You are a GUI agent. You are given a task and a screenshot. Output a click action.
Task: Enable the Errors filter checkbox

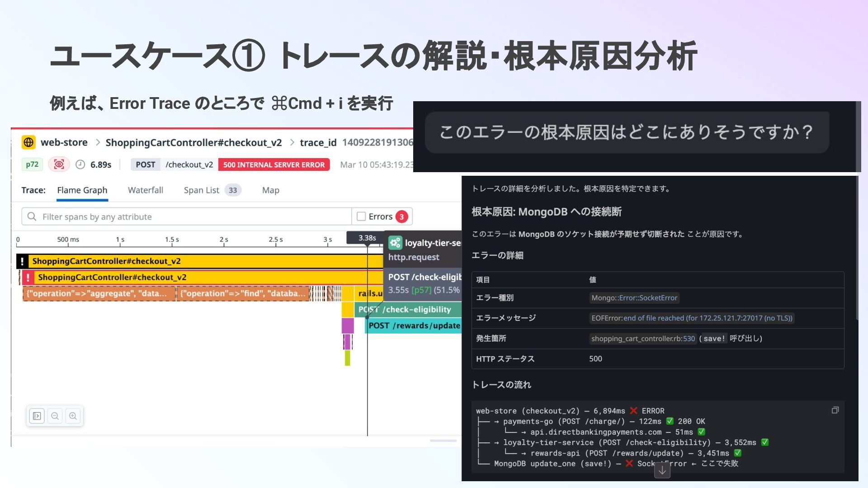click(361, 216)
